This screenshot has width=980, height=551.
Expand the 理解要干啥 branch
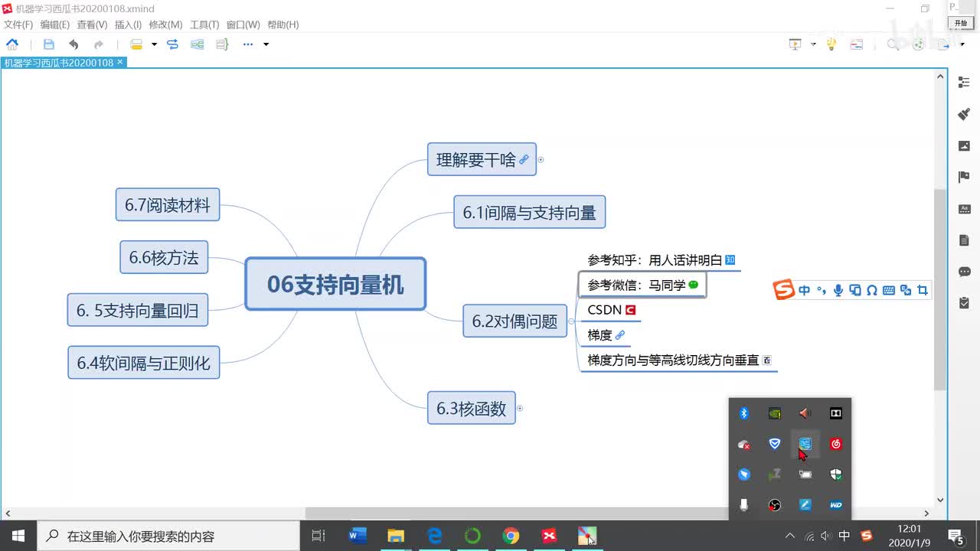coord(541,160)
